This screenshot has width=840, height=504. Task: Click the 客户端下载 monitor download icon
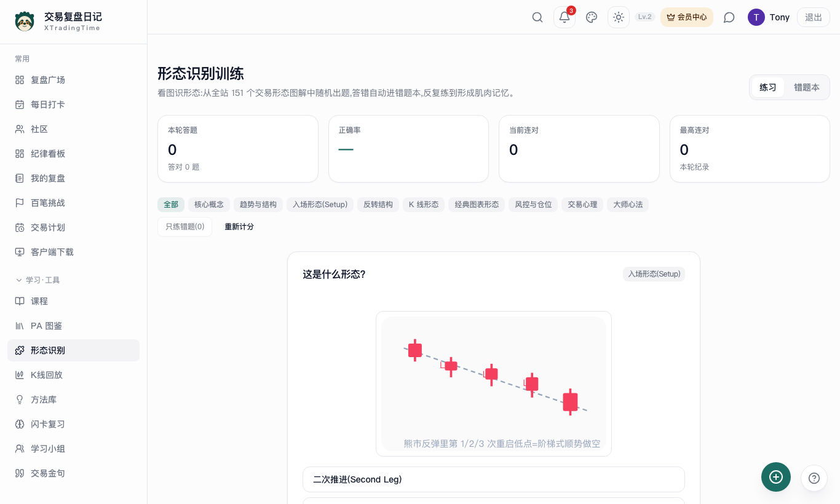tap(20, 252)
